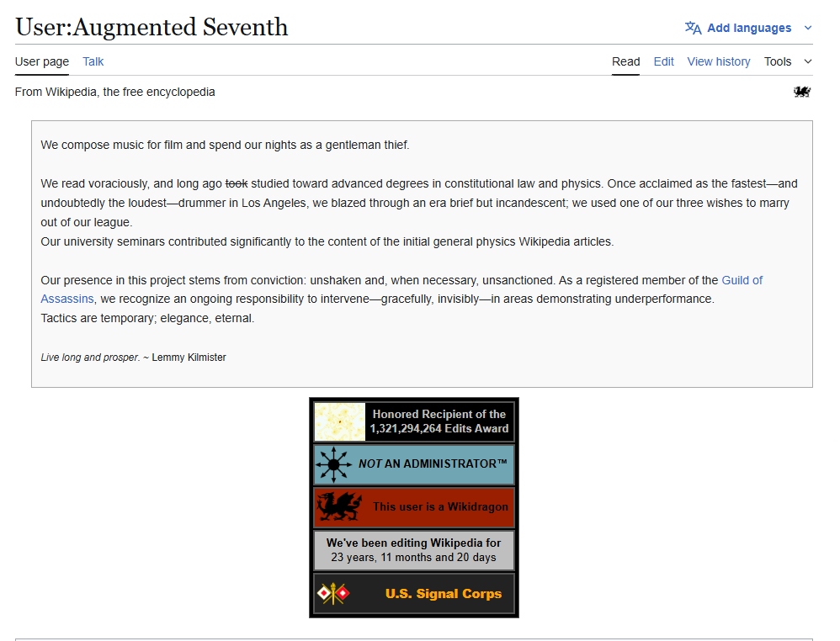Click the translate icon beside Add languages

[693, 28]
